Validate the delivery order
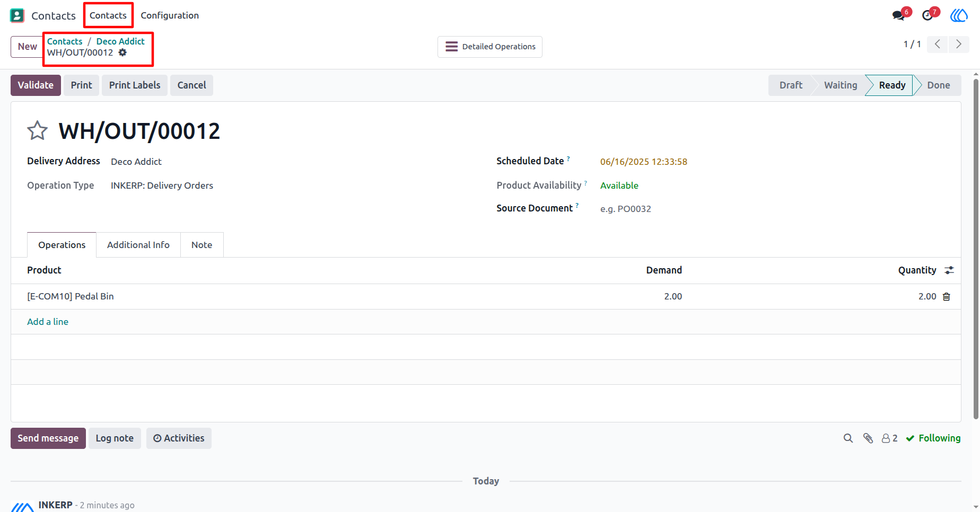The height and width of the screenshot is (512, 980). [36, 85]
